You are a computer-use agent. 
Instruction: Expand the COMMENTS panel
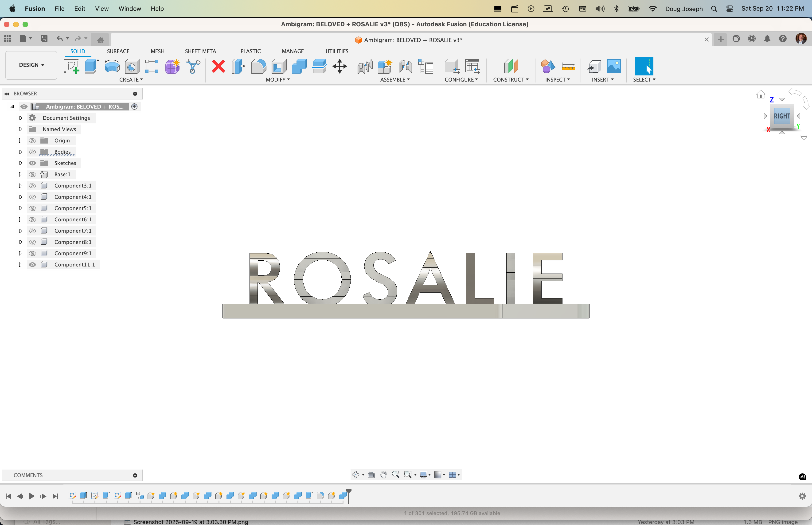pyautogui.click(x=135, y=475)
